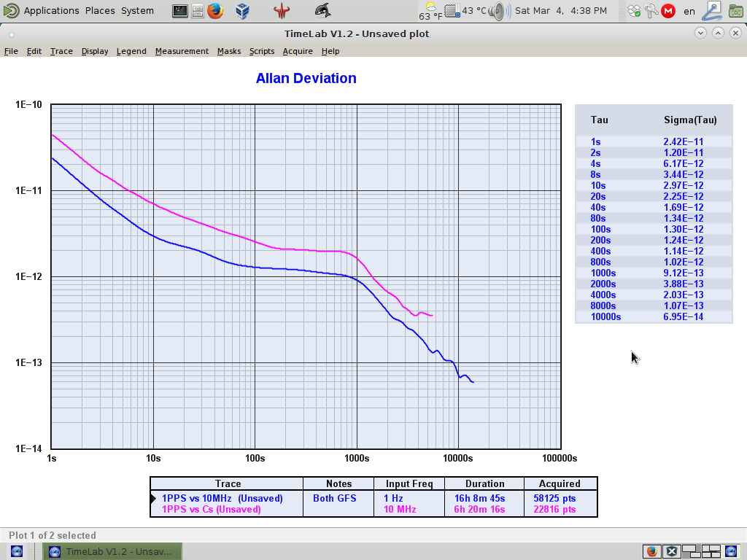Click the CPU temperature sensor icon
The width and height of the screenshot is (747, 560).
(452, 10)
